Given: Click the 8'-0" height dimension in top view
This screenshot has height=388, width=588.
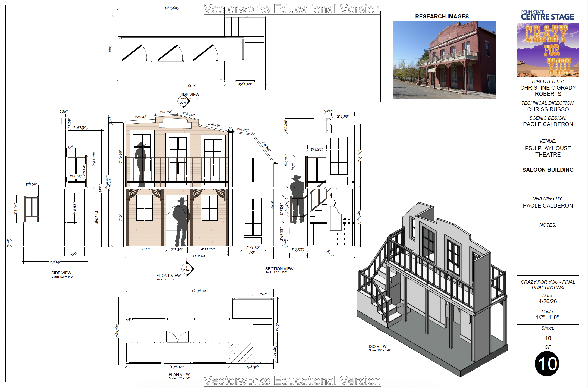Looking at the screenshot, I should coord(110,49).
